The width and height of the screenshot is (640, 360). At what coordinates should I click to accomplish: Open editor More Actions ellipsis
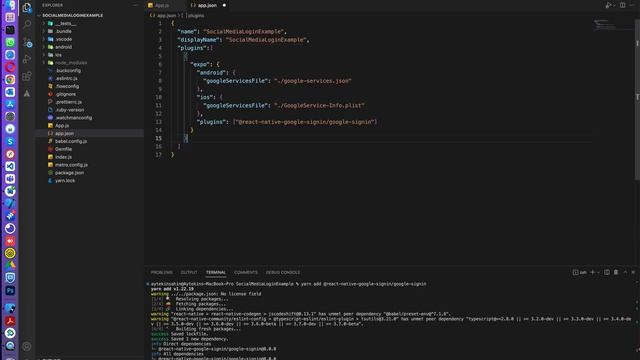tap(632, 5)
